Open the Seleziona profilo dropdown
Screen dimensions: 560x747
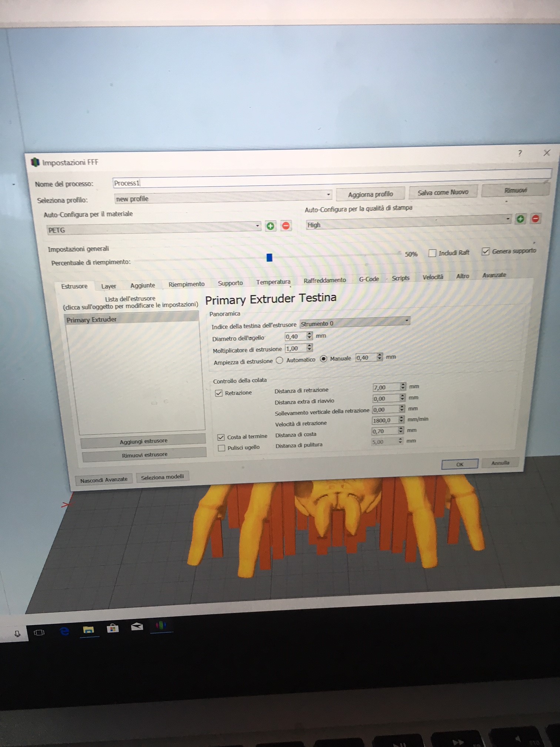coord(223,196)
